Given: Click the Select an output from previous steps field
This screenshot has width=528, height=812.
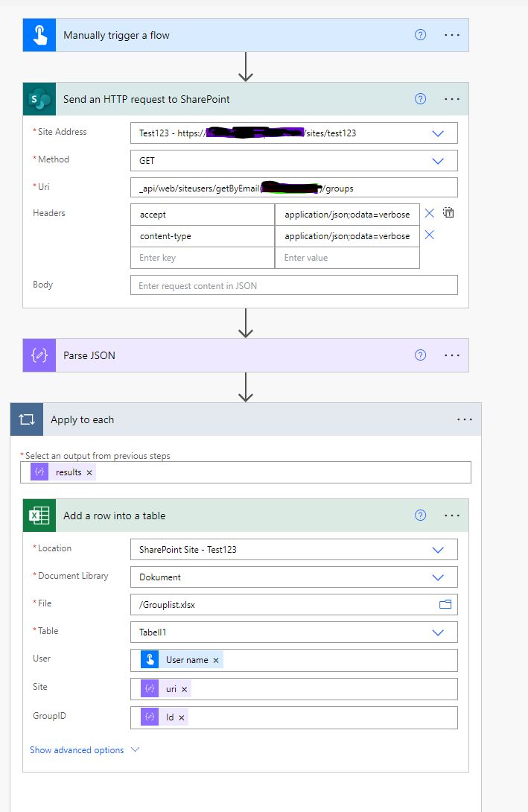Looking at the screenshot, I should point(246,472).
